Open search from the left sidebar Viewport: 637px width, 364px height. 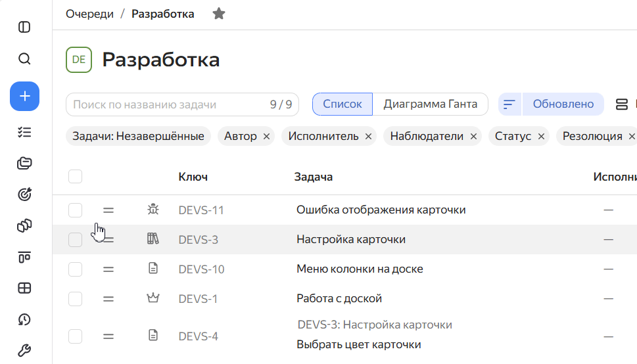point(24,59)
